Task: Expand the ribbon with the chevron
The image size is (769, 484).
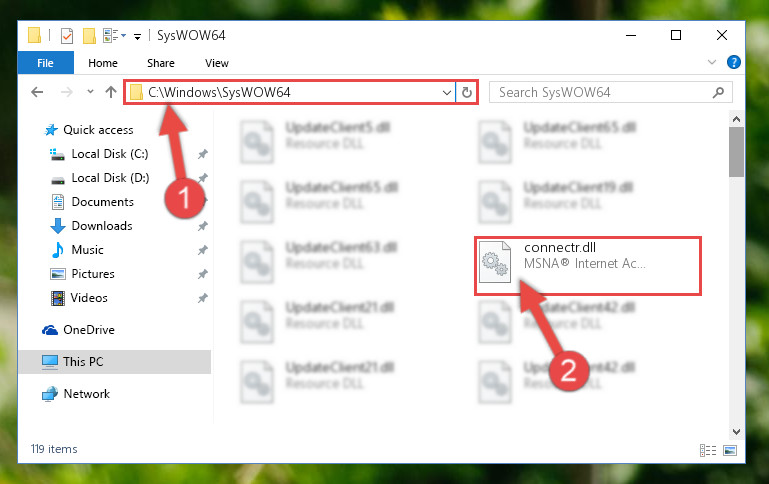Action: click(x=712, y=62)
